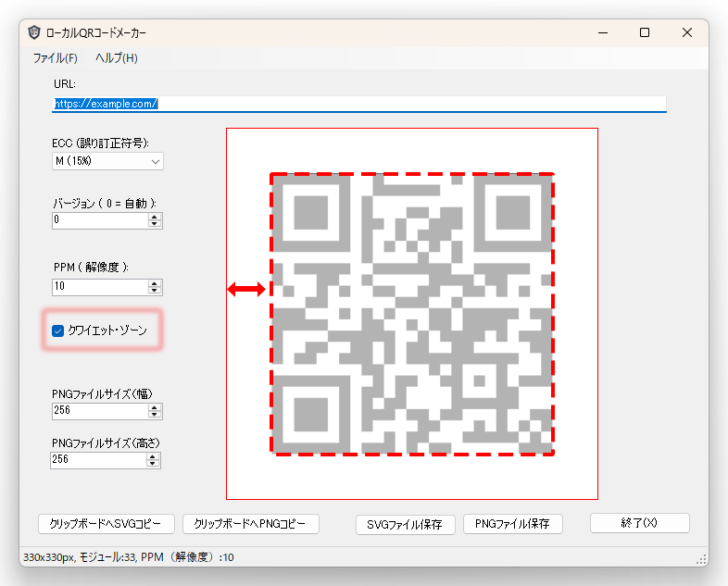Image resolution: width=728 pixels, height=586 pixels.
Task: Click the PNG file size width field
Action: point(99,410)
